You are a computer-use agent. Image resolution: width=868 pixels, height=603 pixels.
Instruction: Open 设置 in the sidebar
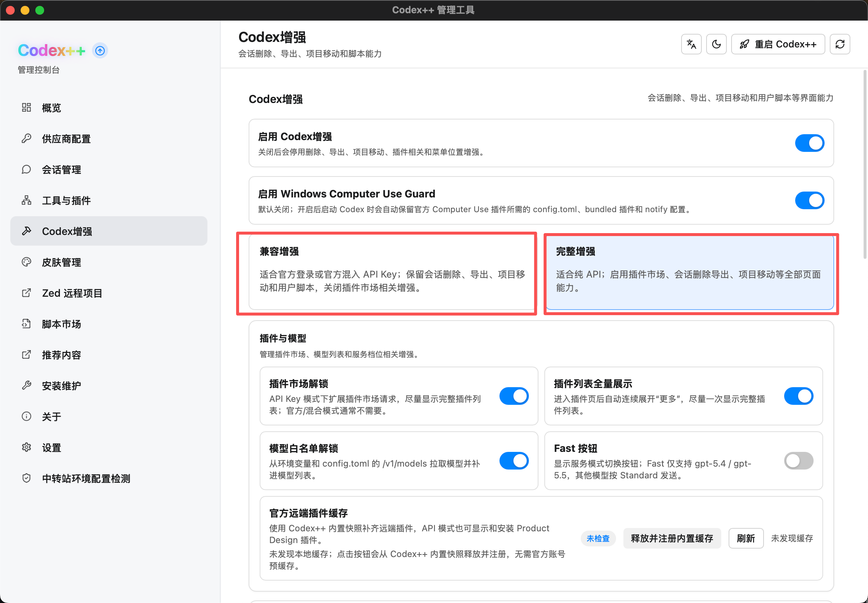point(109,448)
